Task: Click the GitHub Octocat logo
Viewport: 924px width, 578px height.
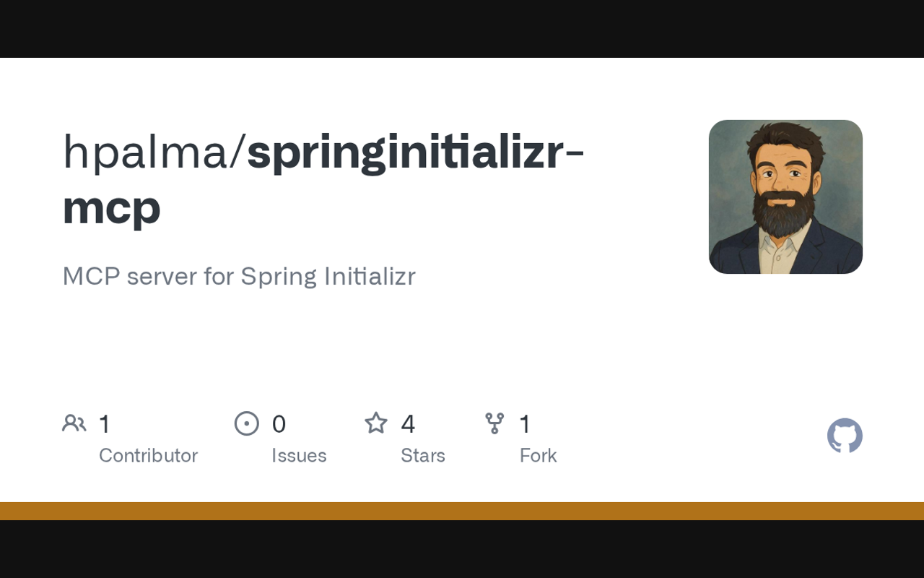Action: click(x=845, y=436)
